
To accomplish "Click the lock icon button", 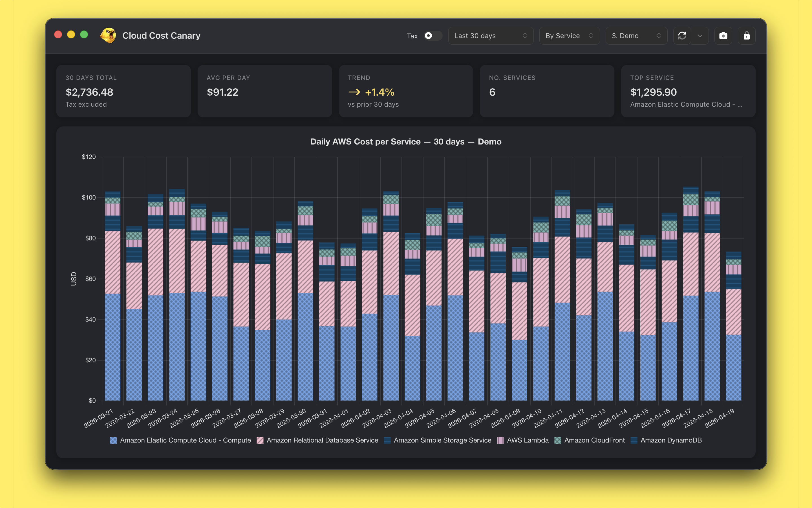I will point(747,36).
